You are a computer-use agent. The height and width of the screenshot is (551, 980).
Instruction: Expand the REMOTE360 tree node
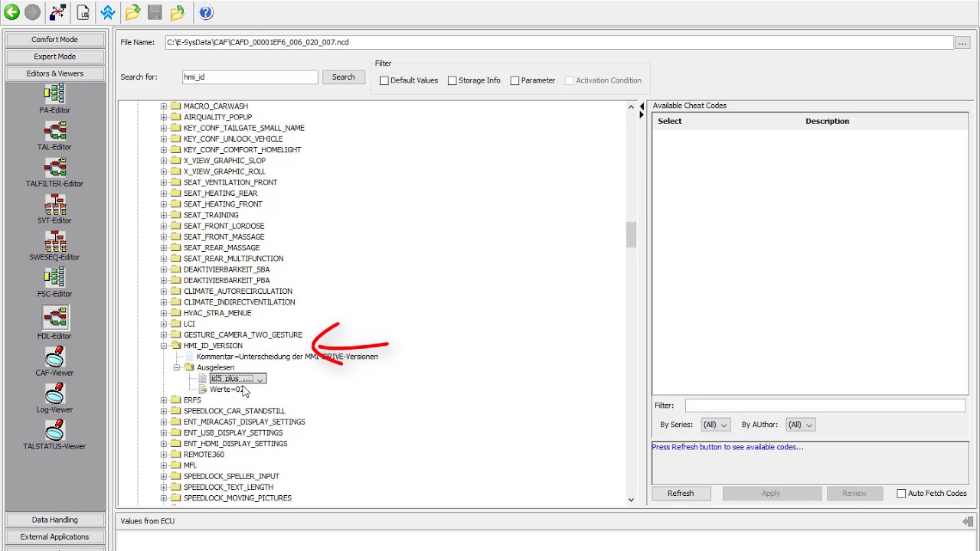[x=164, y=455]
